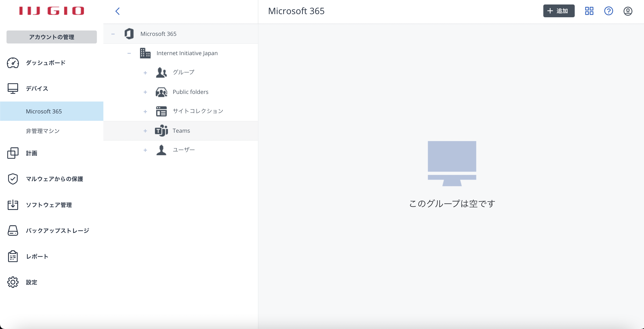Open the ダッシュボード menu item
The height and width of the screenshot is (329, 644).
[x=46, y=63]
